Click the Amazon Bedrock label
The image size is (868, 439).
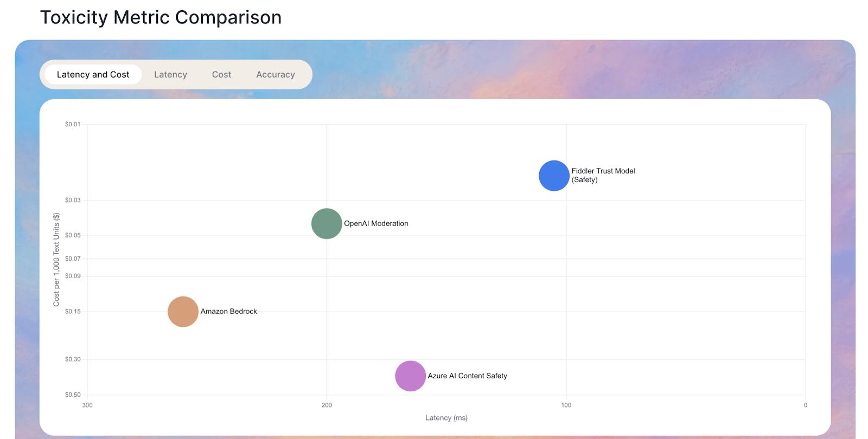tap(229, 312)
